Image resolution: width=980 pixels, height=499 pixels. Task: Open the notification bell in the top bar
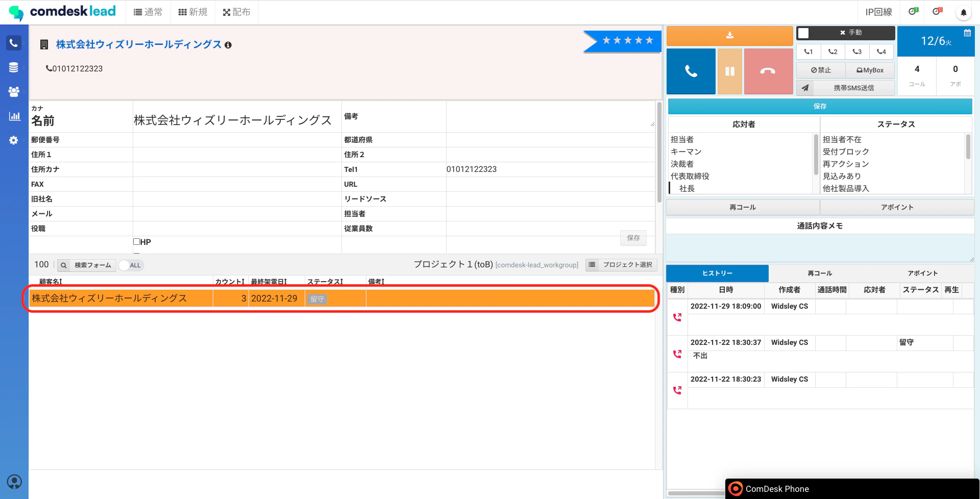coord(964,12)
